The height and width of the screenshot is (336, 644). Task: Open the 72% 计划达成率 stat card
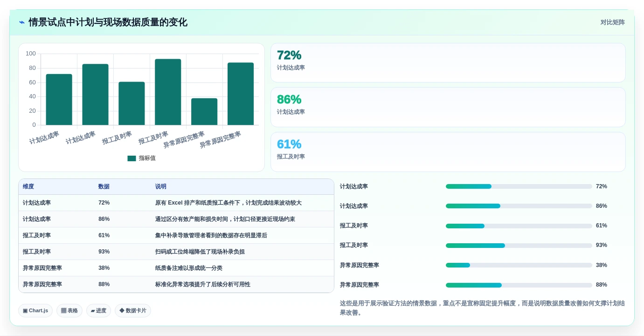448,63
